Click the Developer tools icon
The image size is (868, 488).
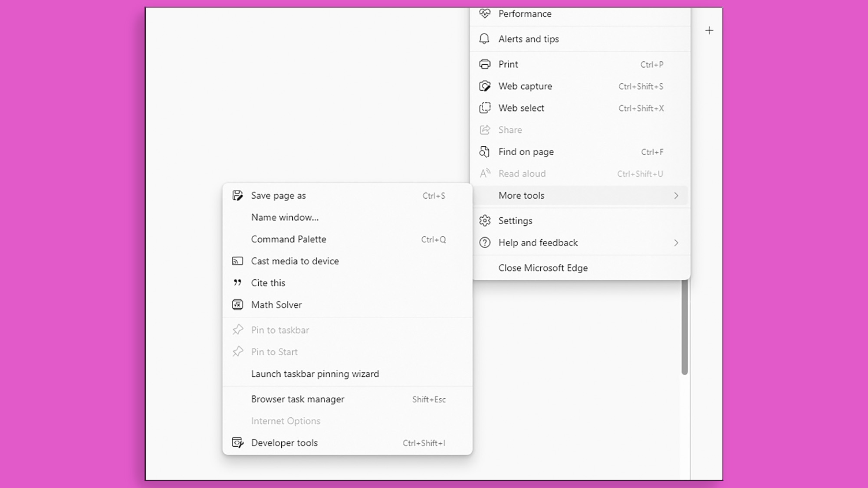237,442
